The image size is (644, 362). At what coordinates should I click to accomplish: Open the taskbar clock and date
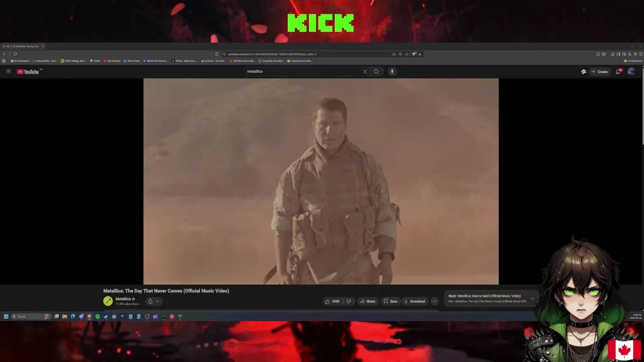coord(635,316)
